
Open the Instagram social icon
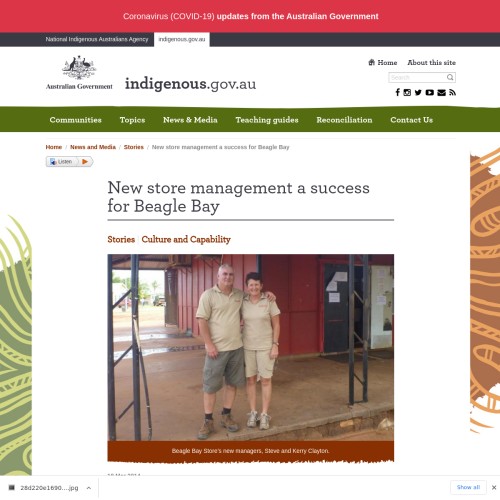407,92
